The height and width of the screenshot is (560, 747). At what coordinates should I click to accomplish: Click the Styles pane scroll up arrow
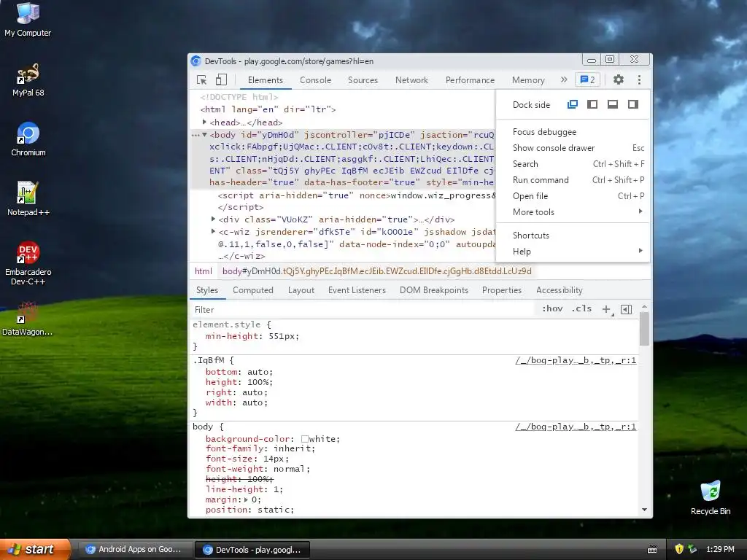(645, 307)
